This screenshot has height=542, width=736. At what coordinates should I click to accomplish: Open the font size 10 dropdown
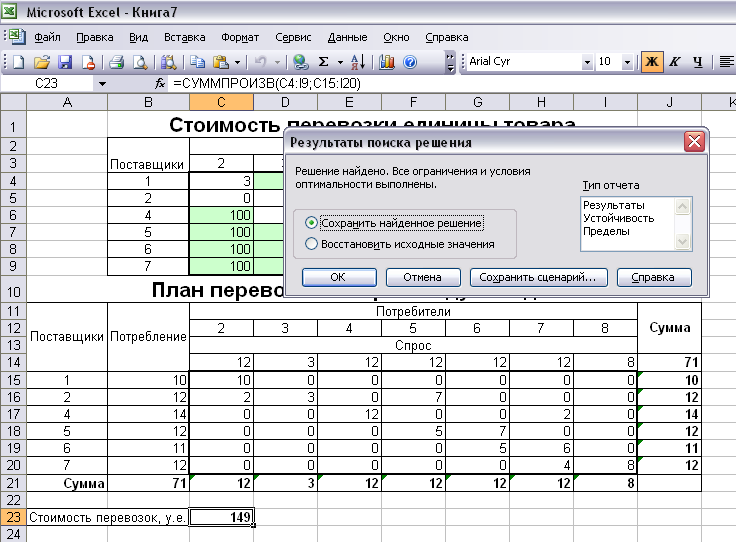click(x=627, y=62)
